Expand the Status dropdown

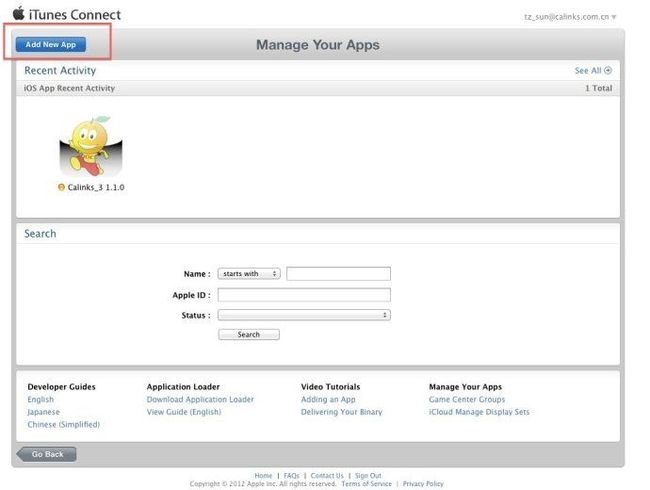(x=304, y=315)
